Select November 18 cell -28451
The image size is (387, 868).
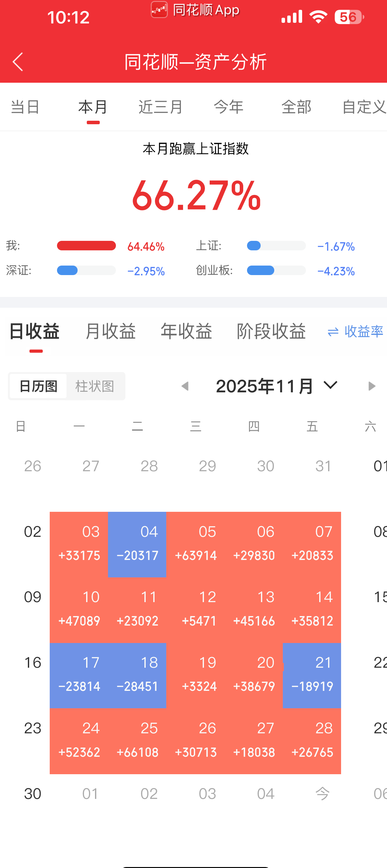point(137,676)
